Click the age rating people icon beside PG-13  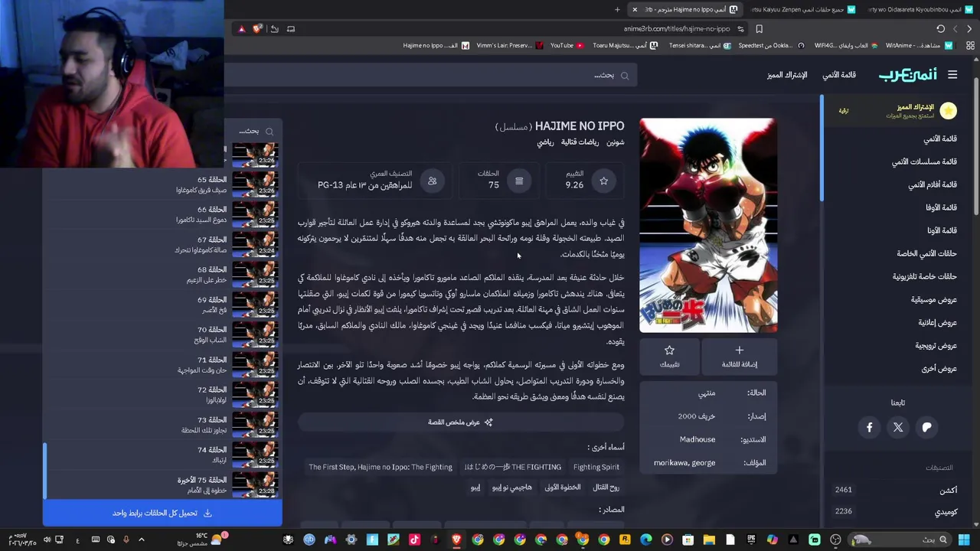[433, 181]
